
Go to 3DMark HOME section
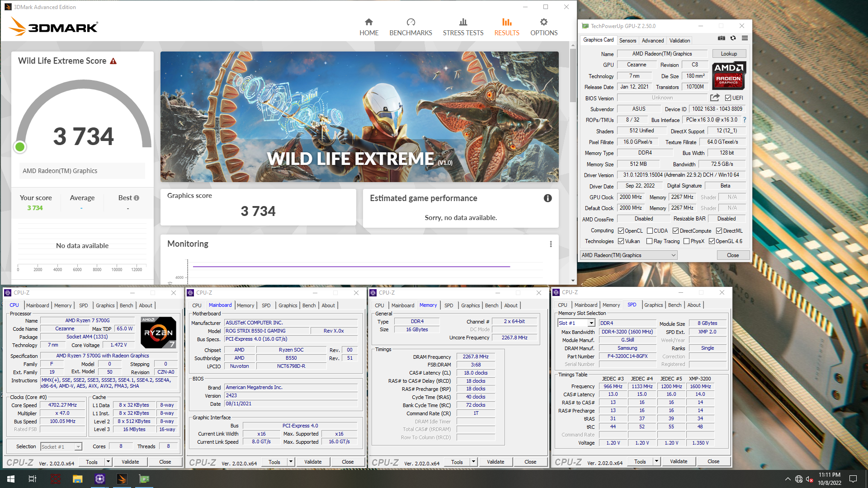pyautogui.click(x=369, y=27)
